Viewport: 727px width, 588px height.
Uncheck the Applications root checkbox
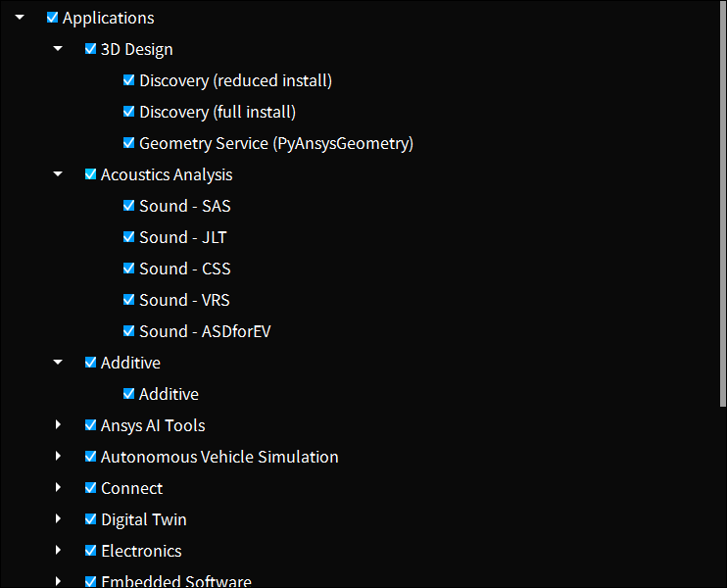(53, 18)
